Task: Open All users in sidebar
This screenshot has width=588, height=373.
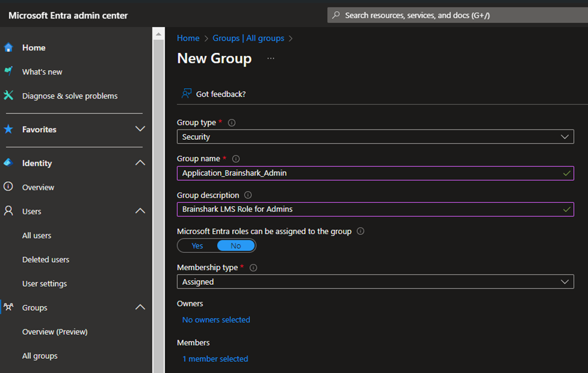Action: (x=36, y=236)
